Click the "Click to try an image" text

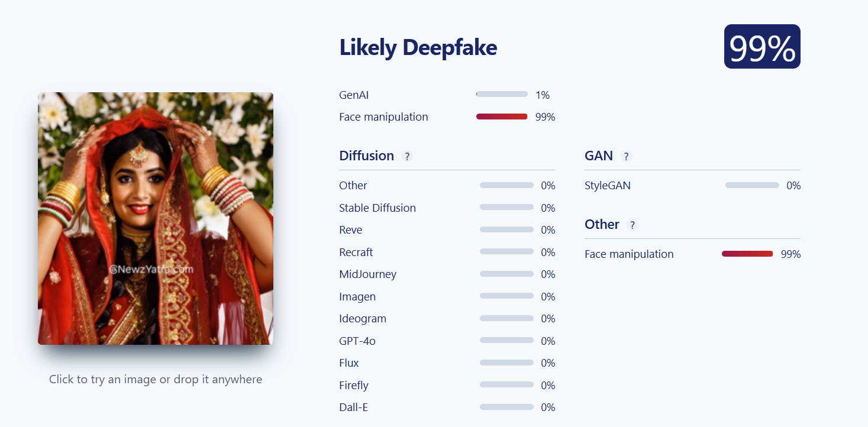[x=156, y=380]
